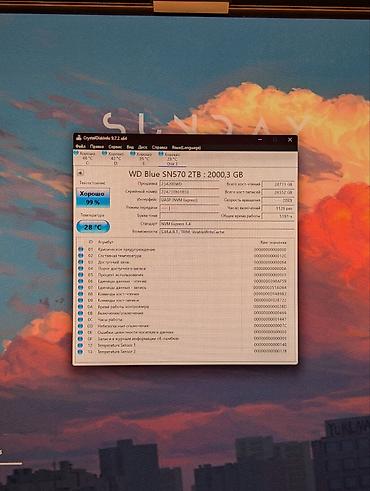The width and height of the screenshot is (370, 491).
Task: Click the status orb for attribute 0B
Action: 81,313
